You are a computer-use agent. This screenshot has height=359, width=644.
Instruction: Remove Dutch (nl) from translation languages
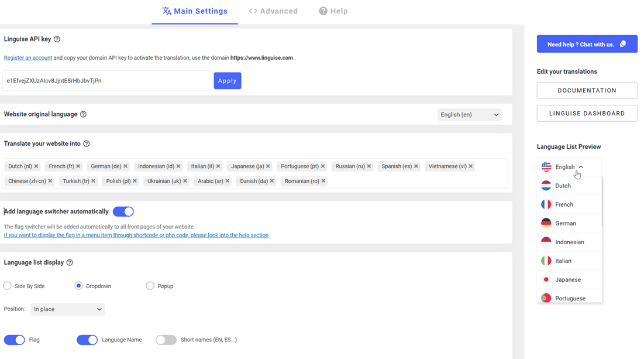(36, 166)
